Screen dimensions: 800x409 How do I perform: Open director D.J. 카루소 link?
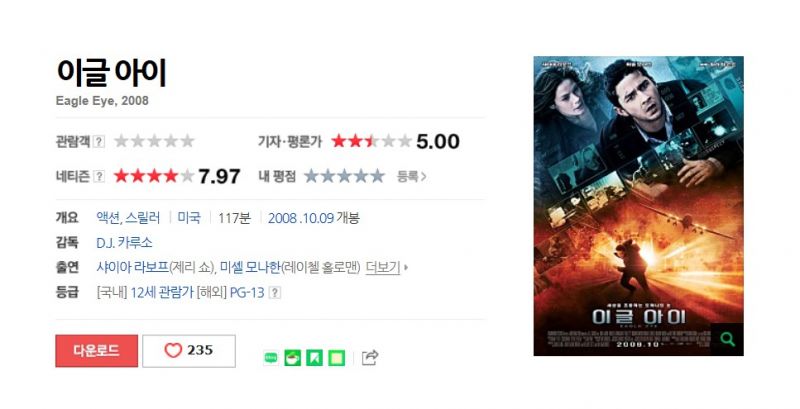[x=124, y=243]
